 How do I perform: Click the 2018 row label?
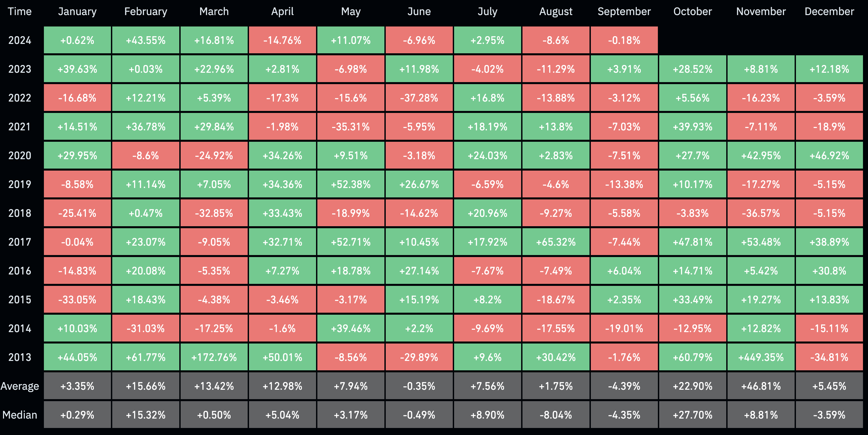pos(19,213)
